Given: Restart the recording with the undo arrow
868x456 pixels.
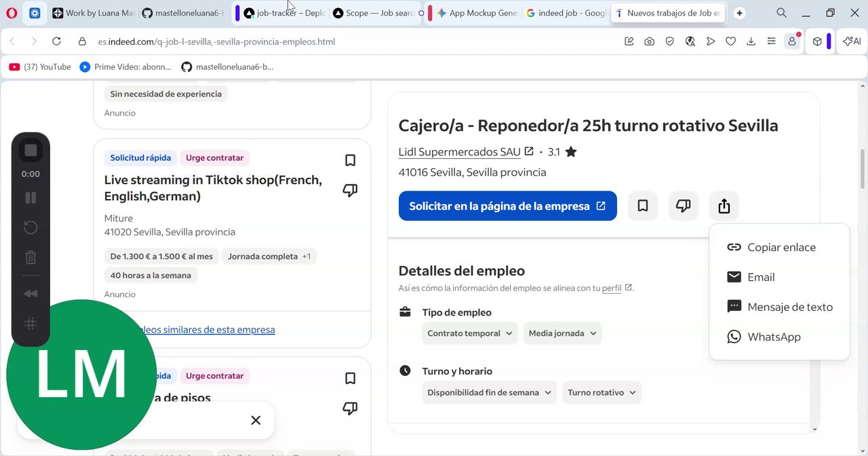Looking at the screenshot, I should click(31, 227).
